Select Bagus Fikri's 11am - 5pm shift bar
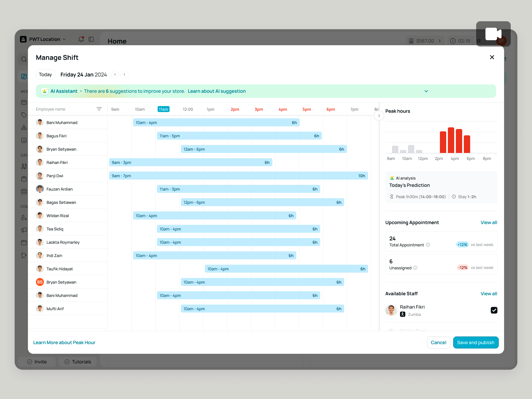 click(239, 136)
